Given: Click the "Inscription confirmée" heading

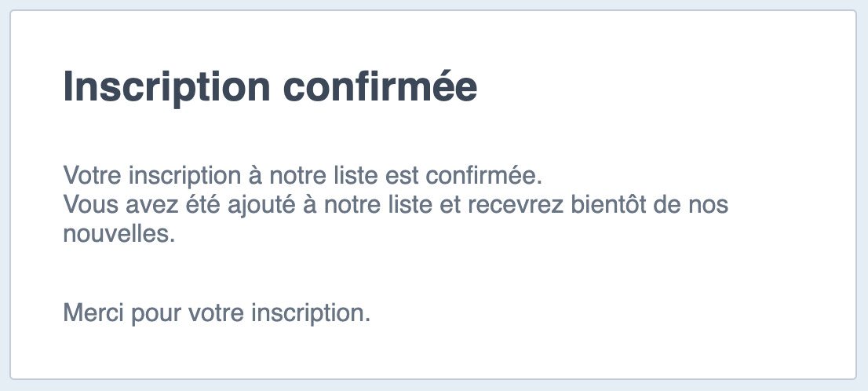Looking at the screenshot, I should pos(270,87).
